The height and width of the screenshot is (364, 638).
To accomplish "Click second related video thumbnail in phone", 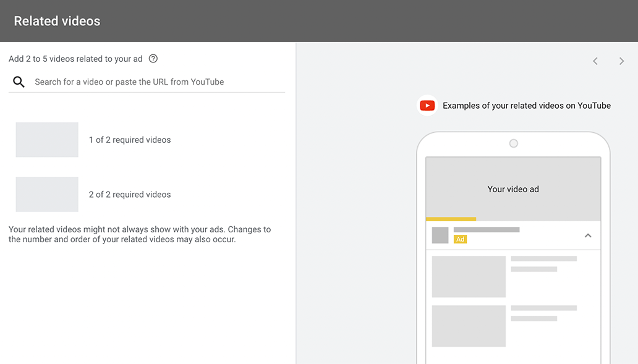I will [469, 326].
